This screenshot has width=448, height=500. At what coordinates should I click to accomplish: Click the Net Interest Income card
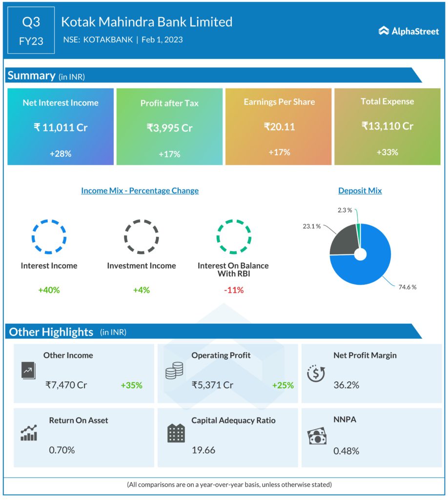point(61,127)
